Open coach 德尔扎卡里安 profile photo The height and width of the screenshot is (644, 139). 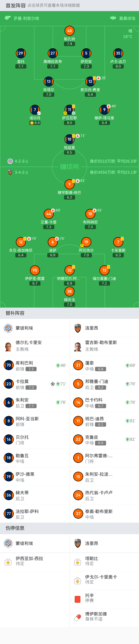8,346
